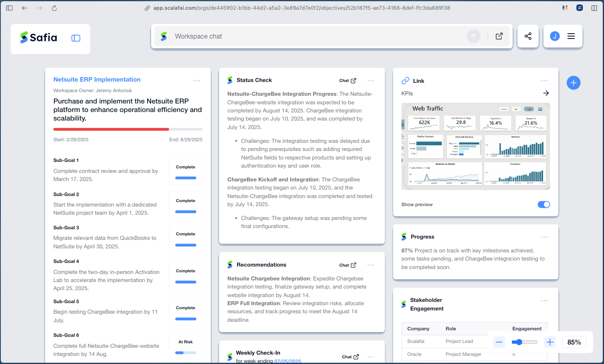Click the blue plus add widget button
604x364 pixels.
coord(574,83)
